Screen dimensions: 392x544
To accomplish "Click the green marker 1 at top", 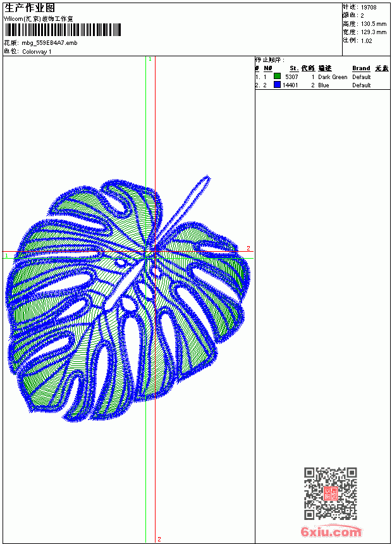I will click(150, 59).
